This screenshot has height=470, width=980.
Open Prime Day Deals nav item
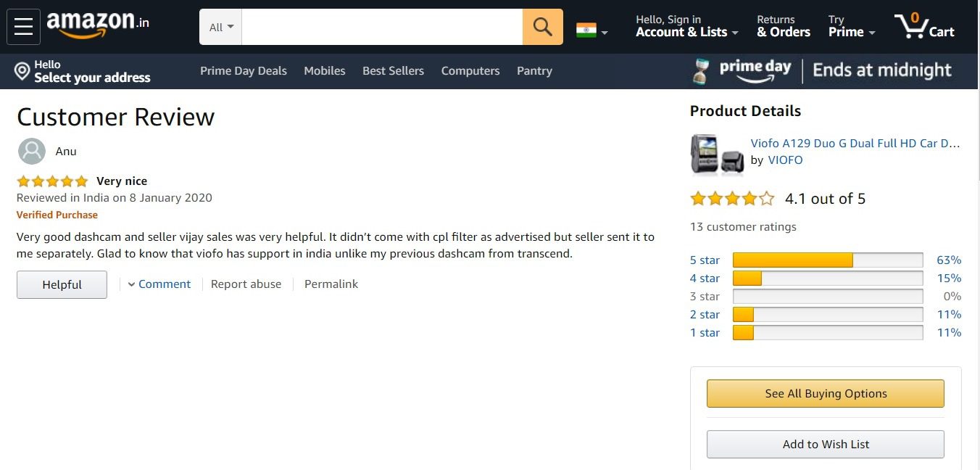coord(244,71)
